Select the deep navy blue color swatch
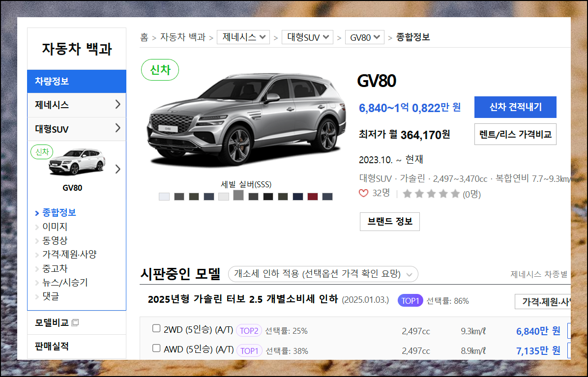This screenshot has height=377, width=588. click(298, 197)
